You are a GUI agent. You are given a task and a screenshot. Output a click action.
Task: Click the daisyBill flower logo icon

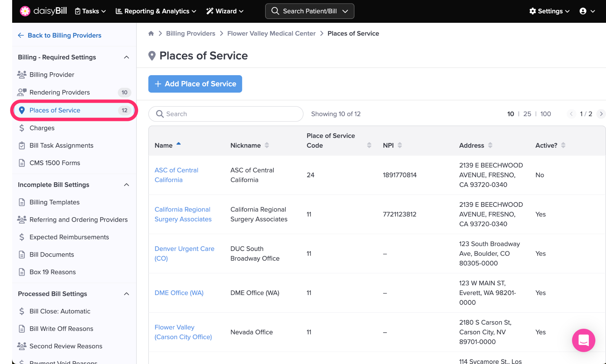click(x=25, y=11)
